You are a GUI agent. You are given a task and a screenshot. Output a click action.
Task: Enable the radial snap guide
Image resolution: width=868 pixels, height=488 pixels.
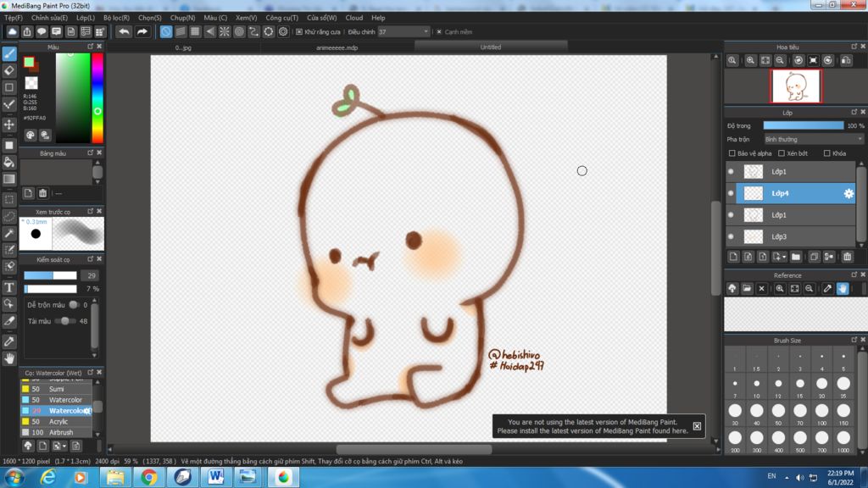click(224, 32)
